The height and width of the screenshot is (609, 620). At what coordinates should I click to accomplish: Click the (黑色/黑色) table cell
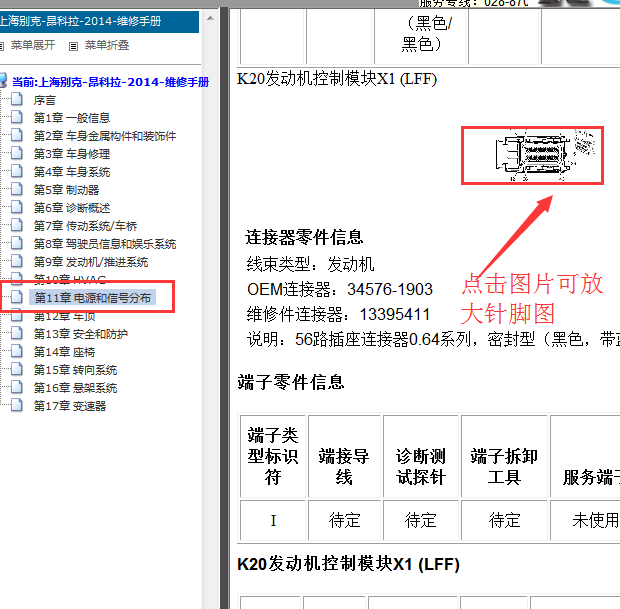point(421,36)
